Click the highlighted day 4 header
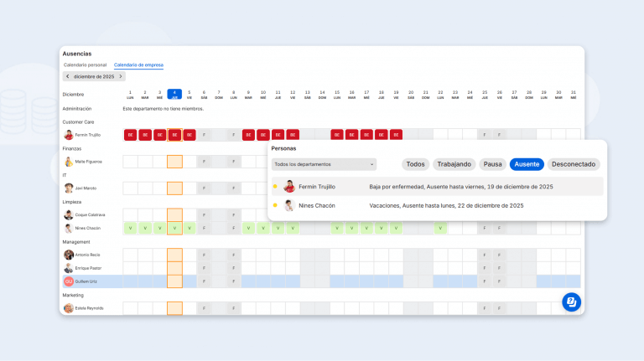 [174, 94]
